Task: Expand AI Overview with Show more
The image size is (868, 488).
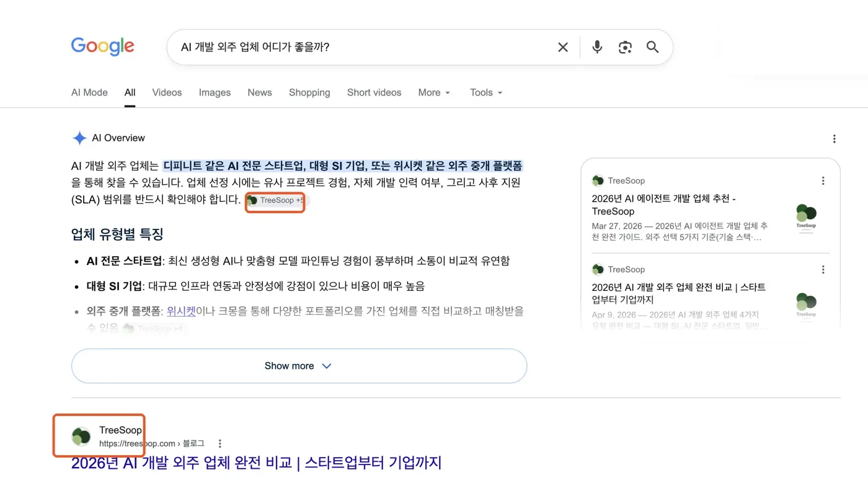Action: click(299, 366)
